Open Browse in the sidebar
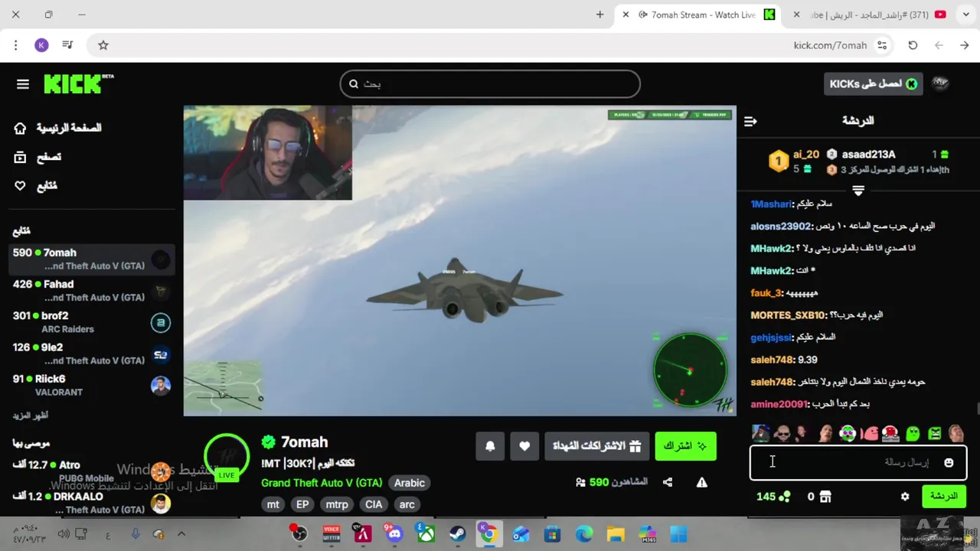This screenshot has height=551, width=980. point(38,157)
